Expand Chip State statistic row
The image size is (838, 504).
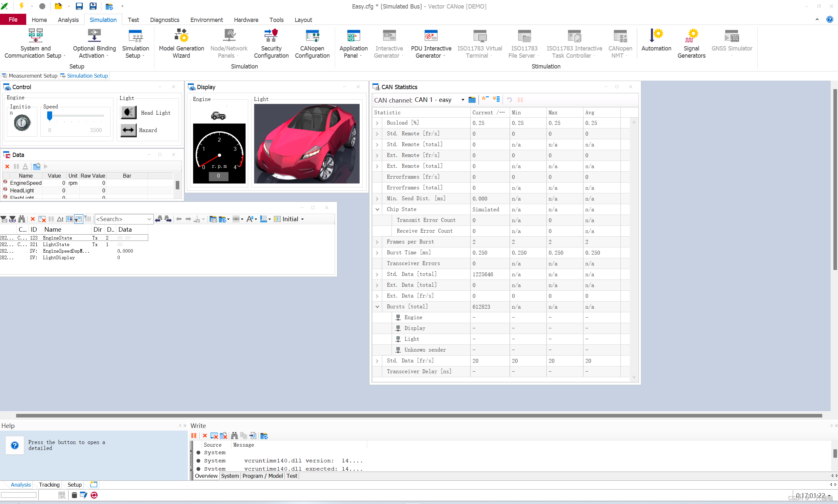376,209
